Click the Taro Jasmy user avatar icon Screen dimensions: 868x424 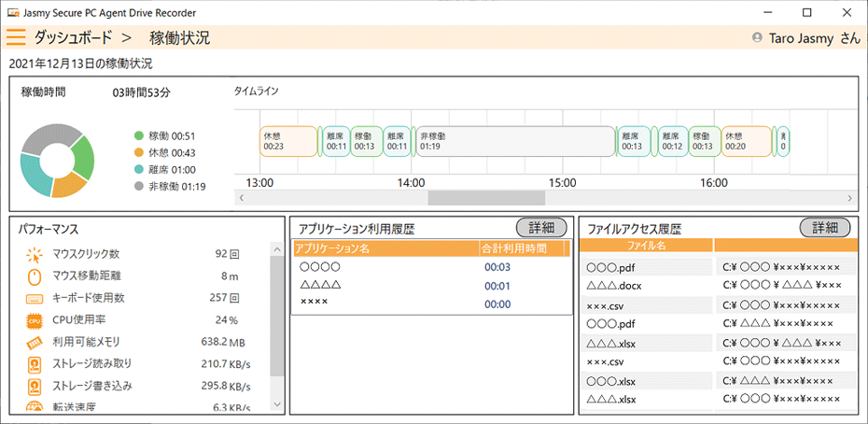coord(757,38)
